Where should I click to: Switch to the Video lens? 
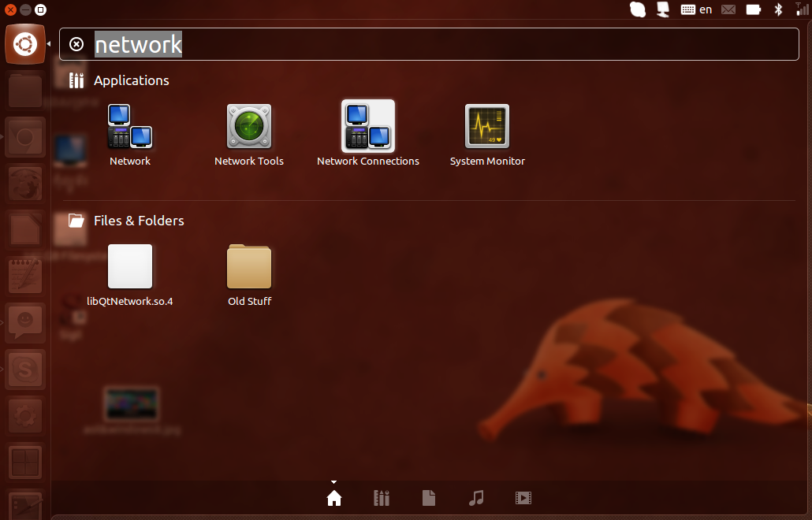(523, 498)
